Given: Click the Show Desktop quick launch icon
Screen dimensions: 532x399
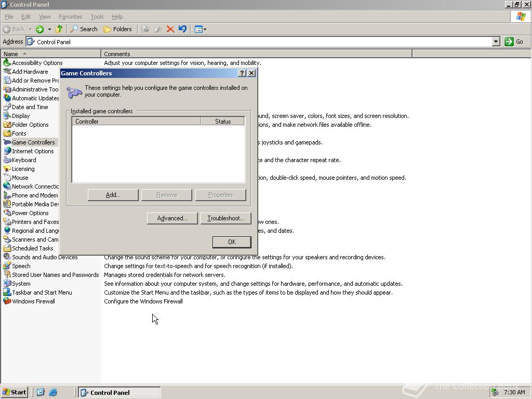Looking at the screenshot, I should pos(41,392).
